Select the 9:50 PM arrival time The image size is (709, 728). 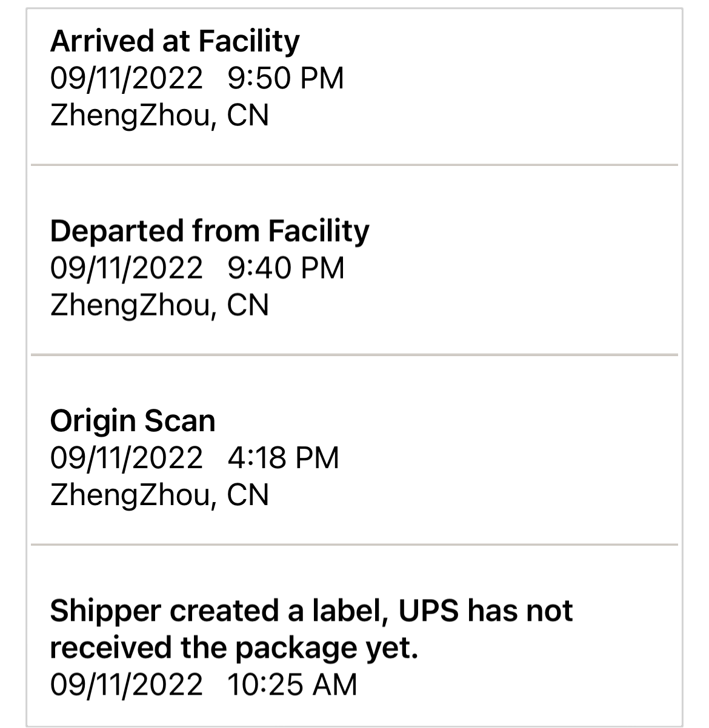point(285,78)
